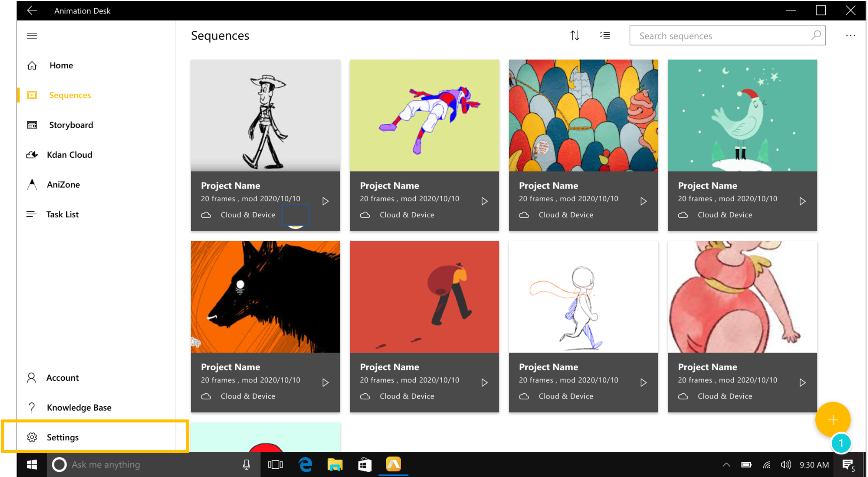Open the running scarf sketch thumbnail
This screenshot has height=477, width=868.
click(583, 297)
